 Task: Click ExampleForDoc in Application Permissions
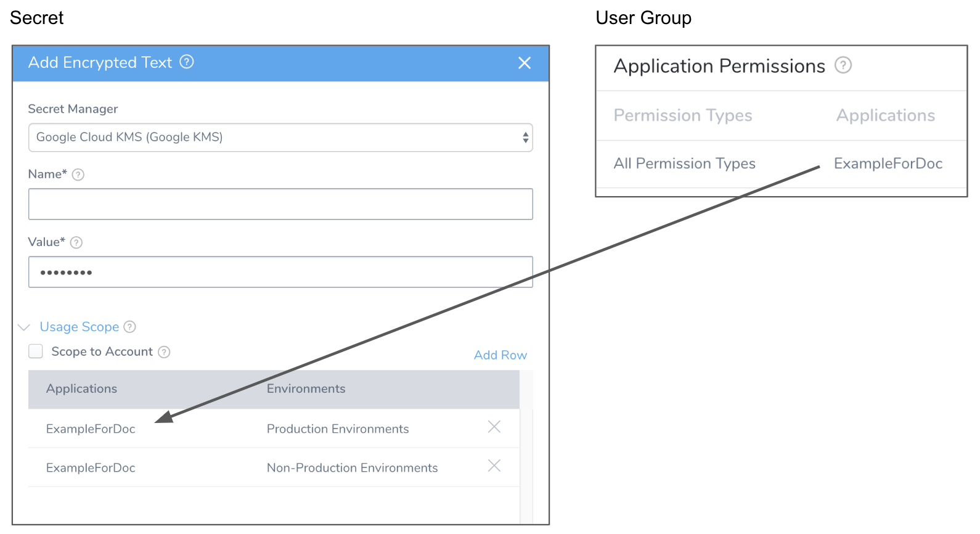click(888, 163)
